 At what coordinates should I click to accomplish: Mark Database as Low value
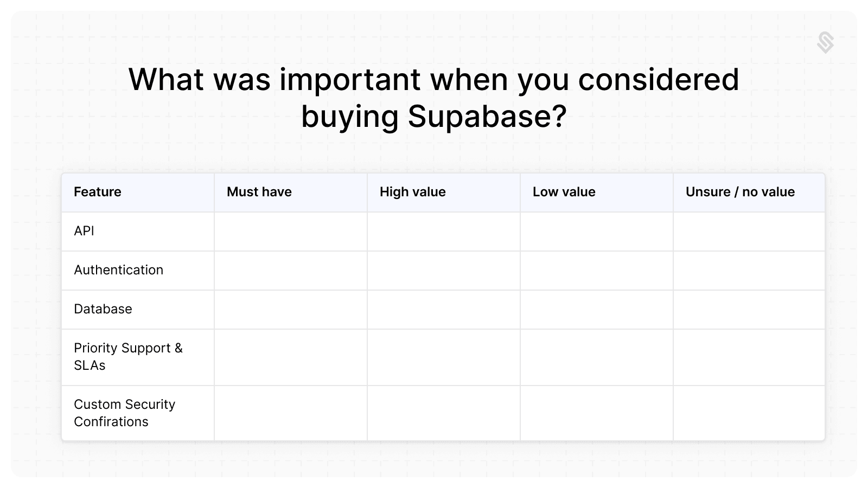[597, 310]
